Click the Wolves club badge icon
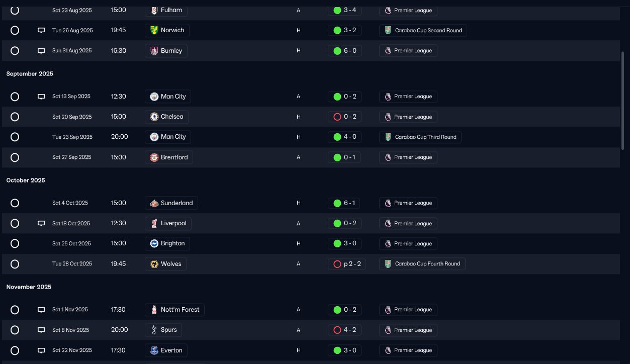630x364 pixels. (154, 264)
